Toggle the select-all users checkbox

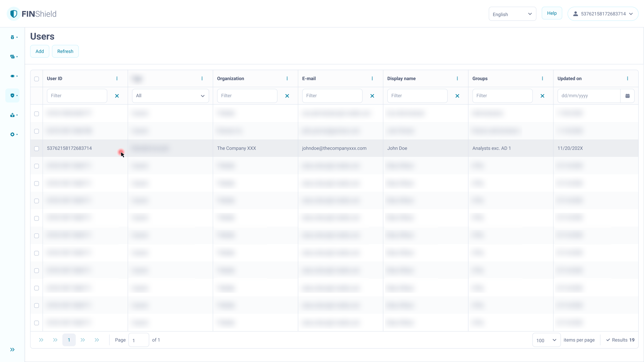(37, 79)
